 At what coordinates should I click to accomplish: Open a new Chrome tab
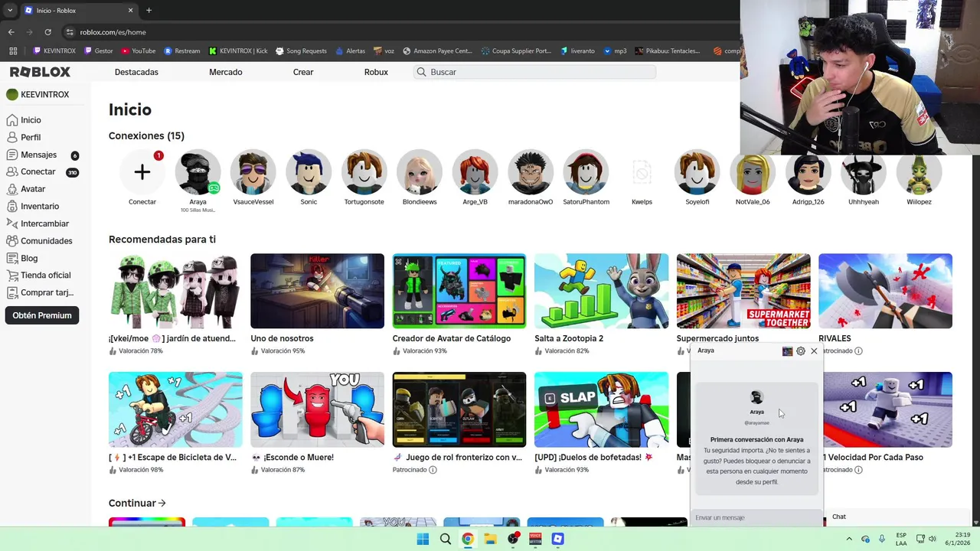tap(149, 11)
